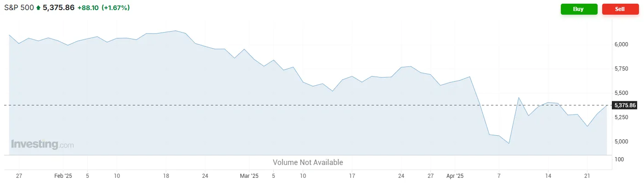Select the Mar '25 date axis label
Screen dimensions: 644x187
pos(250,176)
